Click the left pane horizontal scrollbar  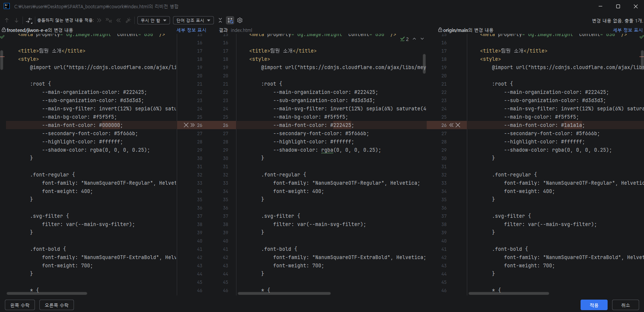tap(47, 293)
